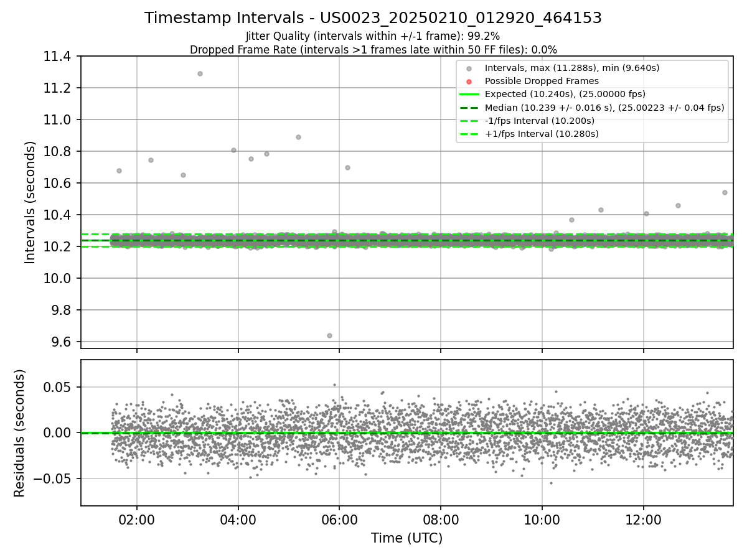This screenshot has height=560, width=747.
Task: Click y-axis tick label "11.4"
Action: (x=59, y=57)
